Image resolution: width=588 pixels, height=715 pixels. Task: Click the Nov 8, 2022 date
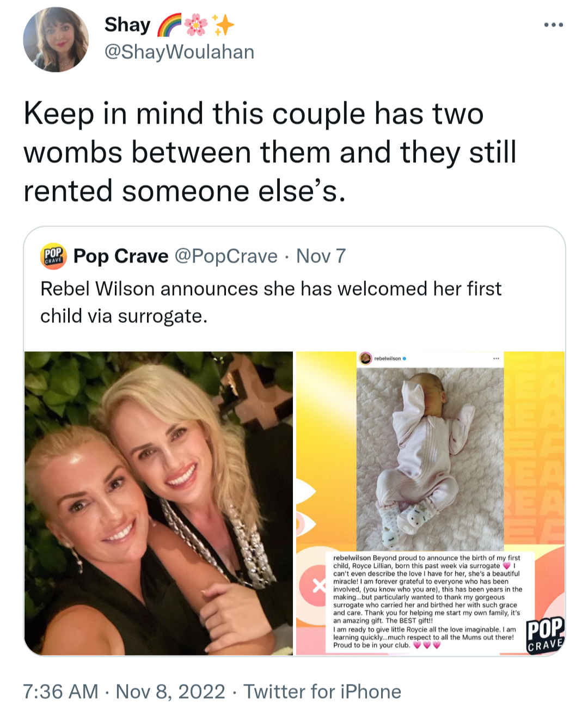point(170,692)
